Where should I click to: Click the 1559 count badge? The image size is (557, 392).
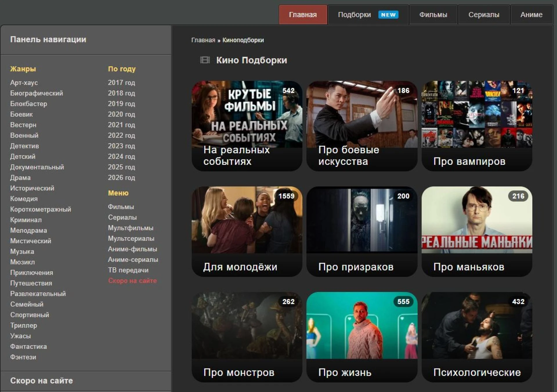click(x=286, y=196)
